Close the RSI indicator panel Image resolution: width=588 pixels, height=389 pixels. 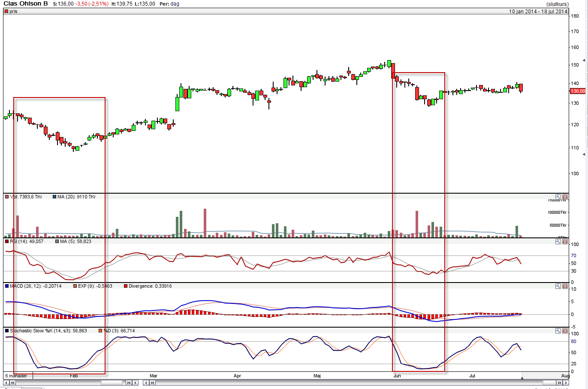point(565,242)
